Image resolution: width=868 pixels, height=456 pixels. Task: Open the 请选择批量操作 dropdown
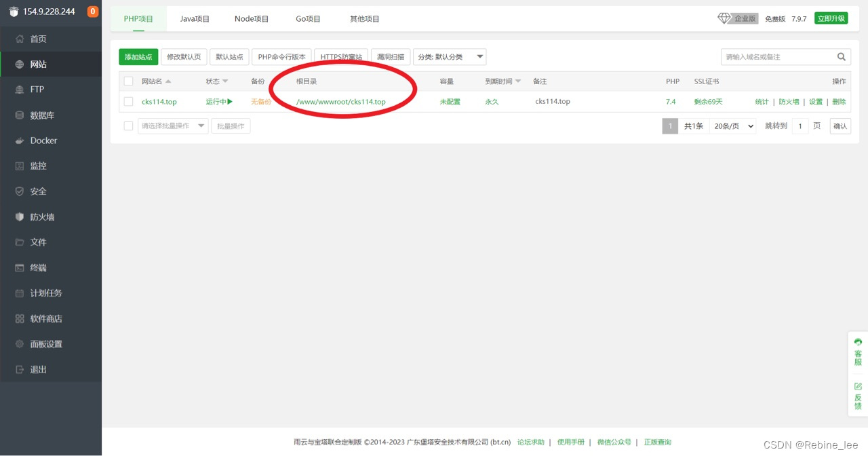173,126
